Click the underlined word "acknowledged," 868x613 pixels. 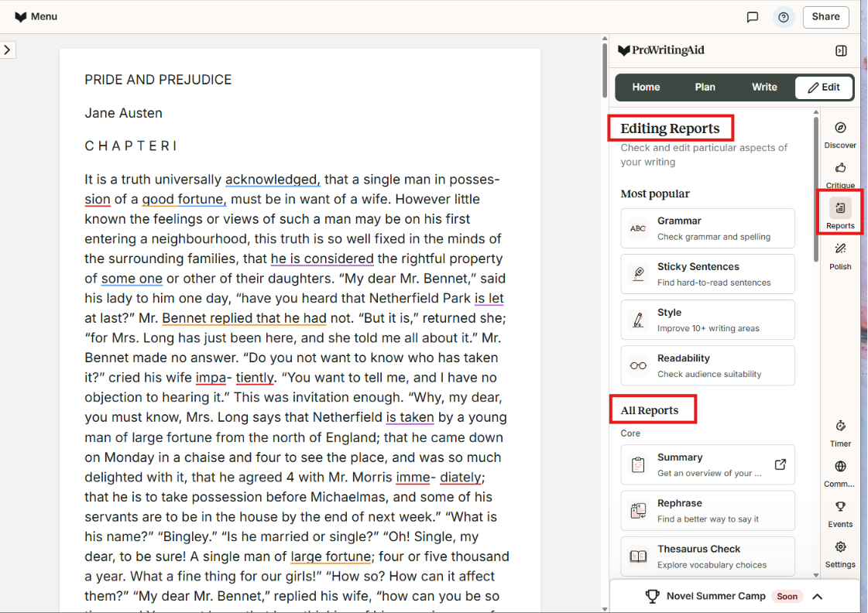[273, 180]
